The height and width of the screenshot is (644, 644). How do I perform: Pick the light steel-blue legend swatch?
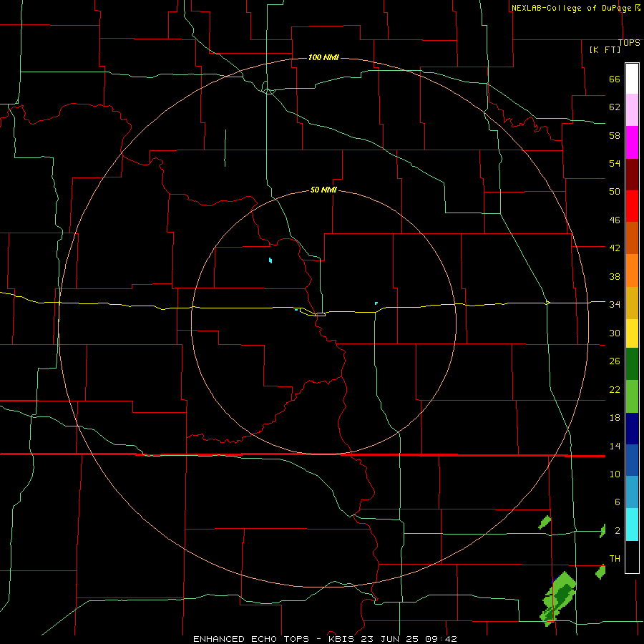pos(632,492)
